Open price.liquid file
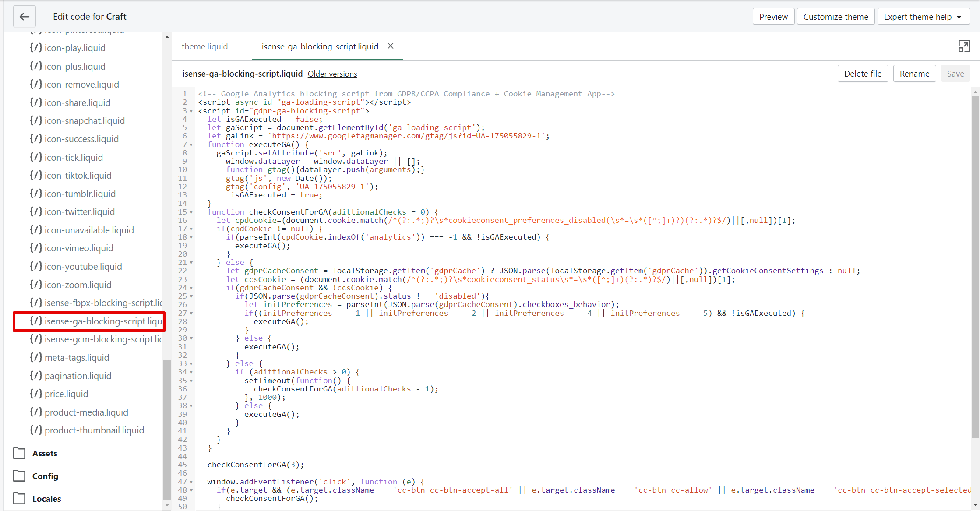Screen dimensions: 980x511 coord(59,394)
